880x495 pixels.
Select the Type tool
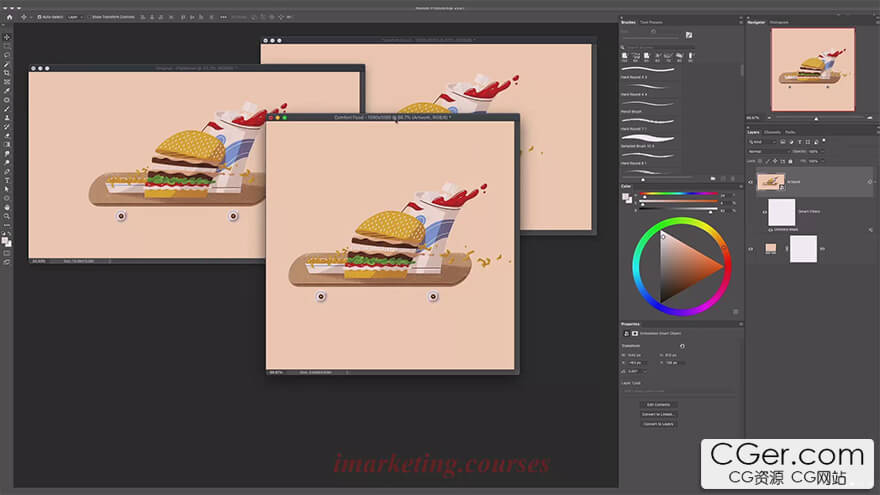7,180
